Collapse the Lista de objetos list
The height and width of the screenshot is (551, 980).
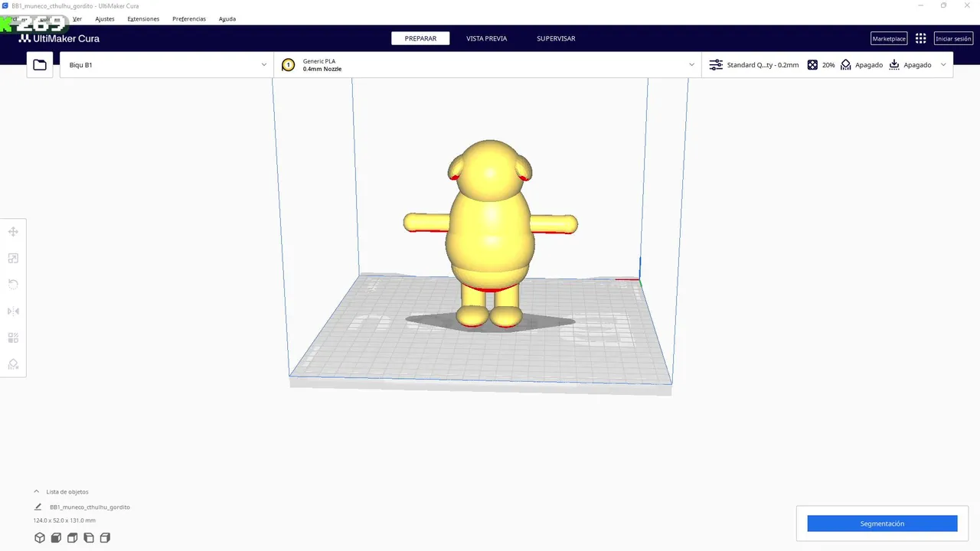click(x=36, y=491)
